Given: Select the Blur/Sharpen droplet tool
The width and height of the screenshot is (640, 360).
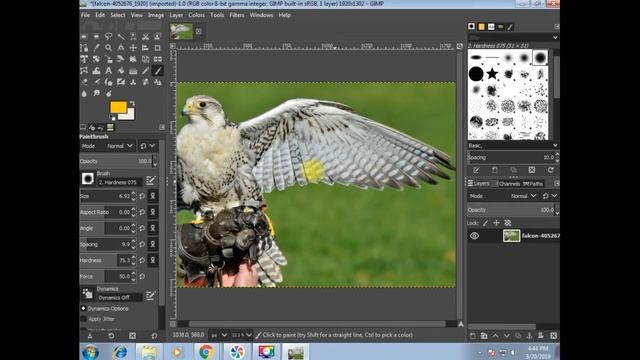Looking at the screenshot, I should [84, 93].
